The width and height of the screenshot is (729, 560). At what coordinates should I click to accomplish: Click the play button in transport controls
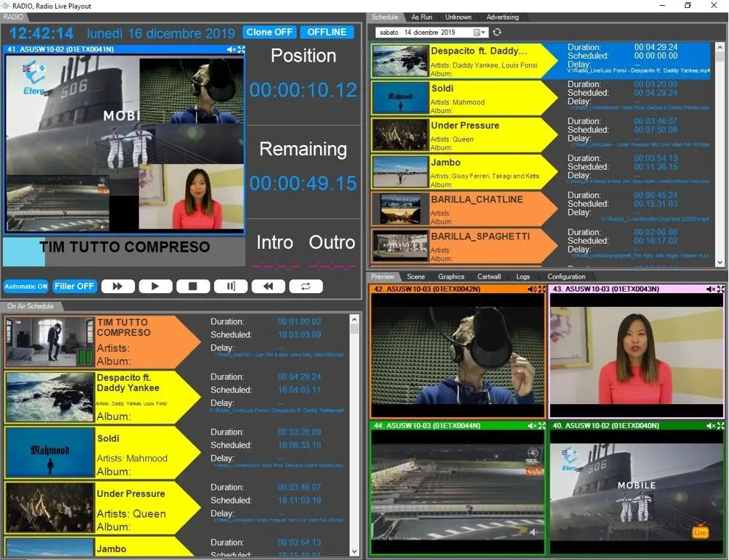(x=155, y=287)
